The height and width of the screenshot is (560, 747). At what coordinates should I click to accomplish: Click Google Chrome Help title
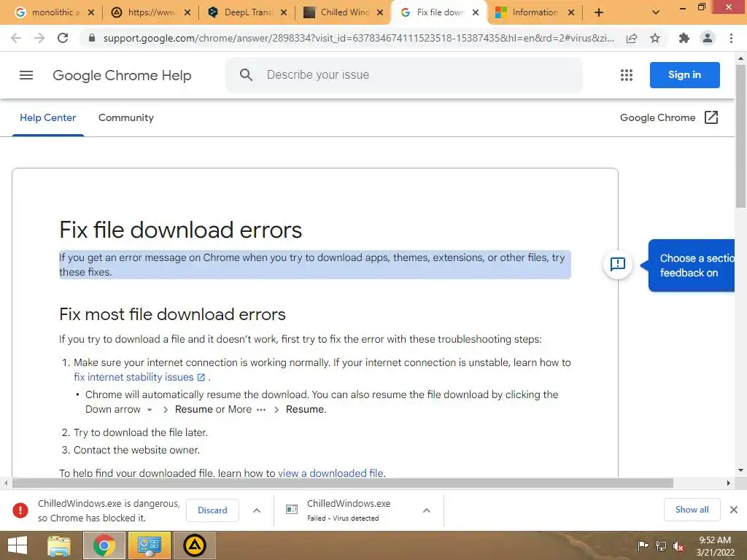tap(122, 75)
